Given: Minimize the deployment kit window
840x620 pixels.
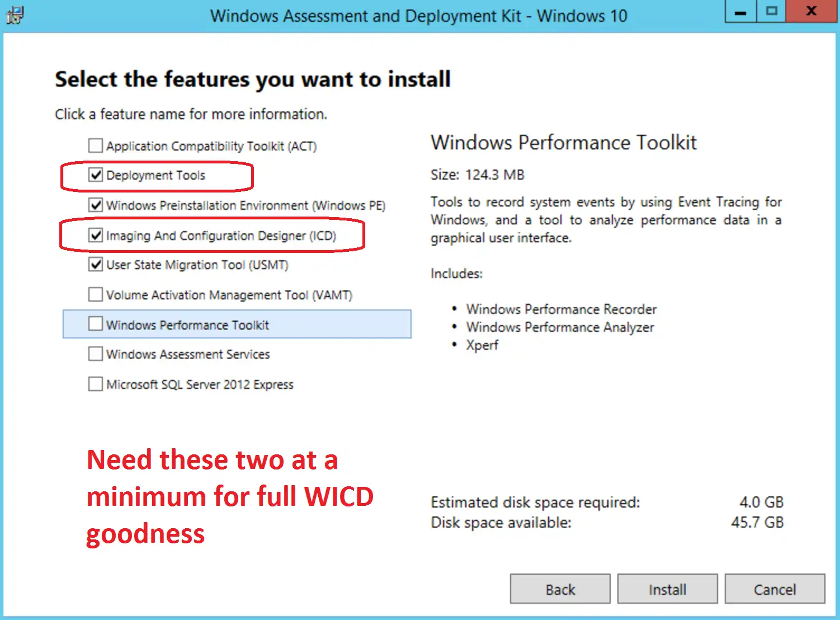Looking at the screenshot, I should pos(740,12).
